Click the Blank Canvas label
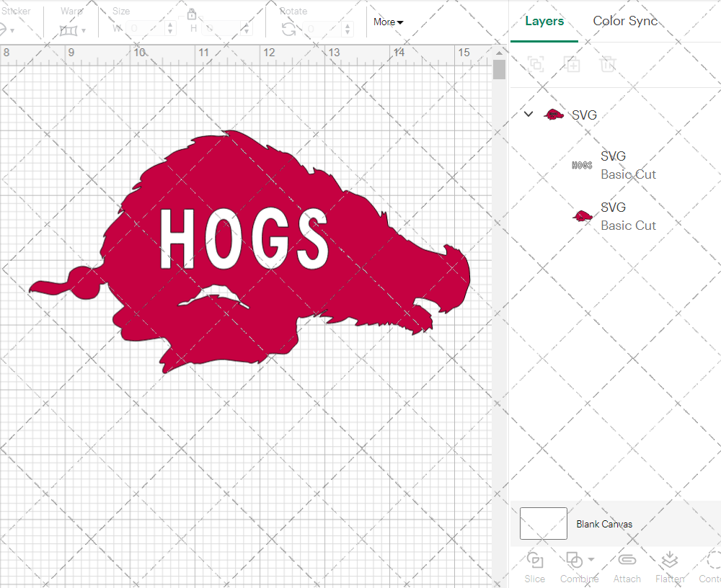 [x=605, y=524]
